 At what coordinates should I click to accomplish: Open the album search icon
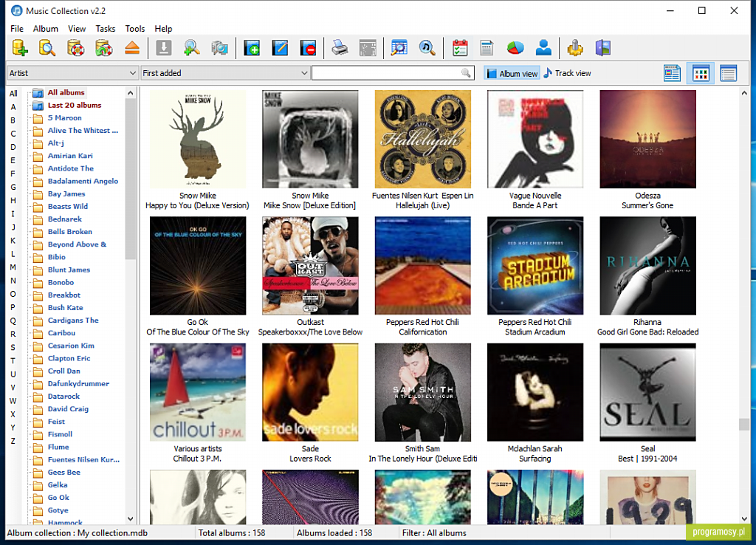pyautogui.click(x=399, y=48)
